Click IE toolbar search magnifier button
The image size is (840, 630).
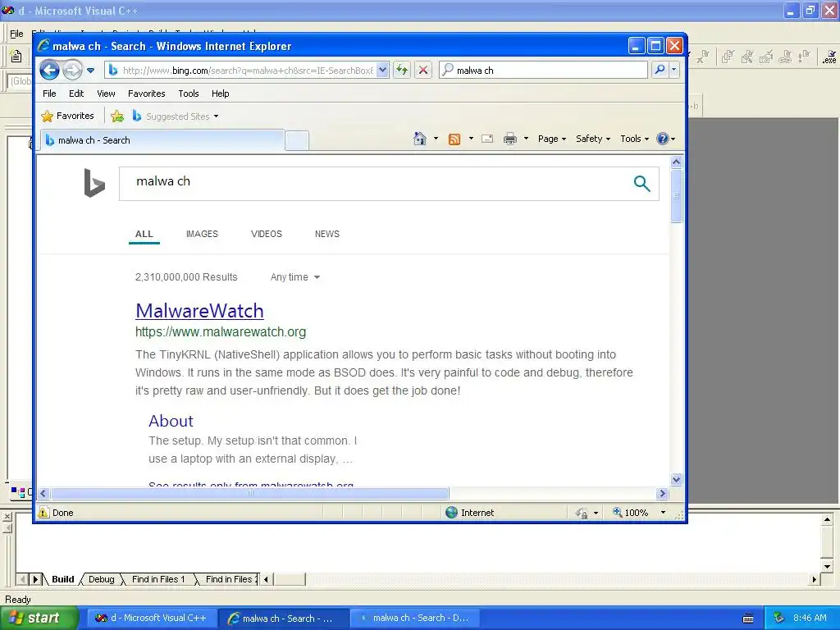pyautogui.click(x=660, y=71)
